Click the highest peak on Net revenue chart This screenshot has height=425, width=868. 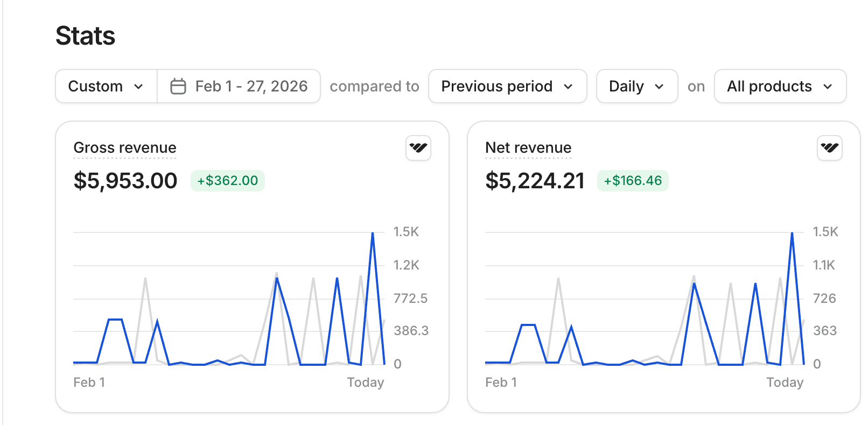tap(792, 234)
